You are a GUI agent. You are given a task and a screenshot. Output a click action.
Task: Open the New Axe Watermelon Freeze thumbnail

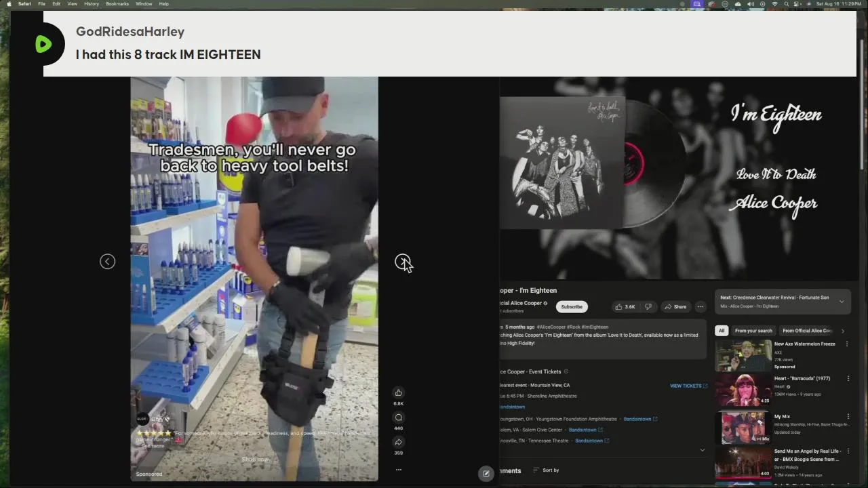point(744,356)
